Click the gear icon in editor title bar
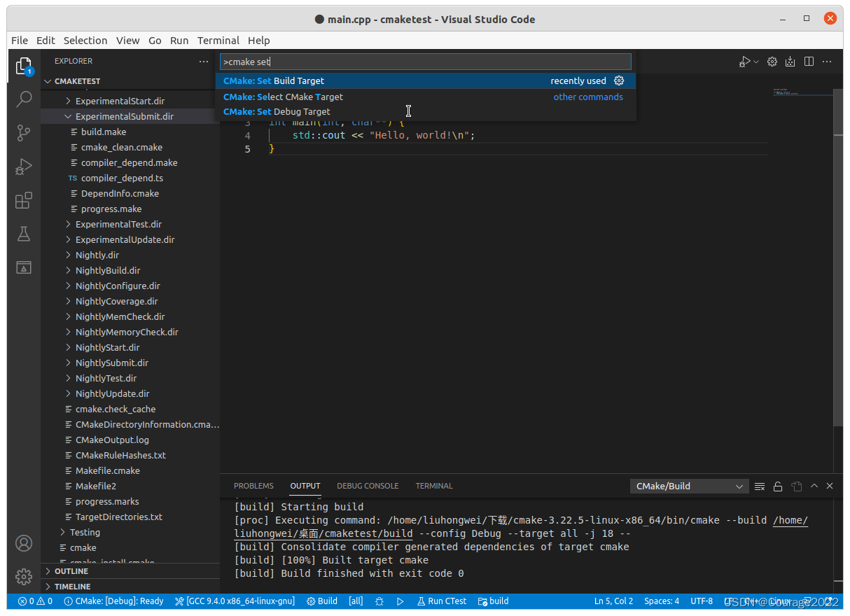 pos(772,62)
